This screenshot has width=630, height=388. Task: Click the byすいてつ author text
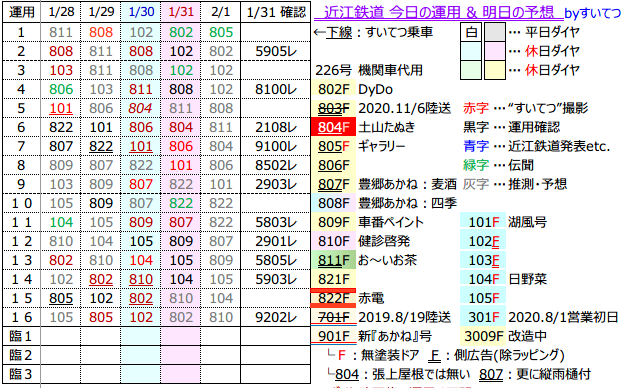tap(592, 13)
